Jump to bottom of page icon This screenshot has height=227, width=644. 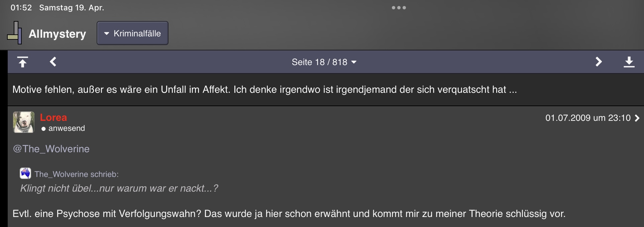tap(629, 62)
